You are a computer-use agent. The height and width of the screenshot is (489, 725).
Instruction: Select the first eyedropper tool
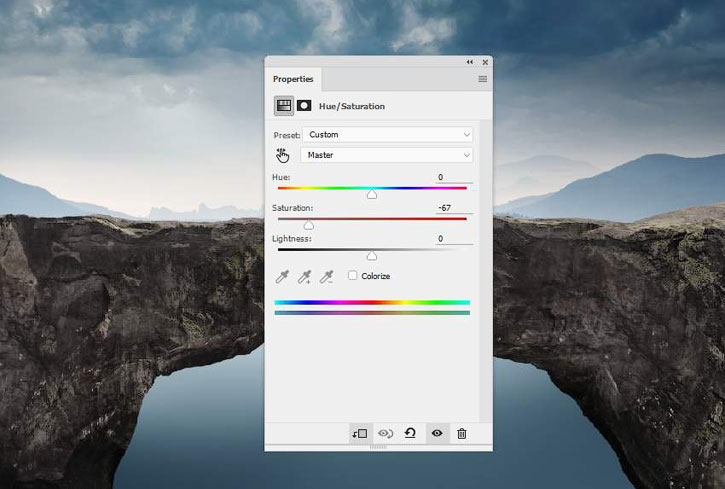pyautogui.click(x=283, y=276)
